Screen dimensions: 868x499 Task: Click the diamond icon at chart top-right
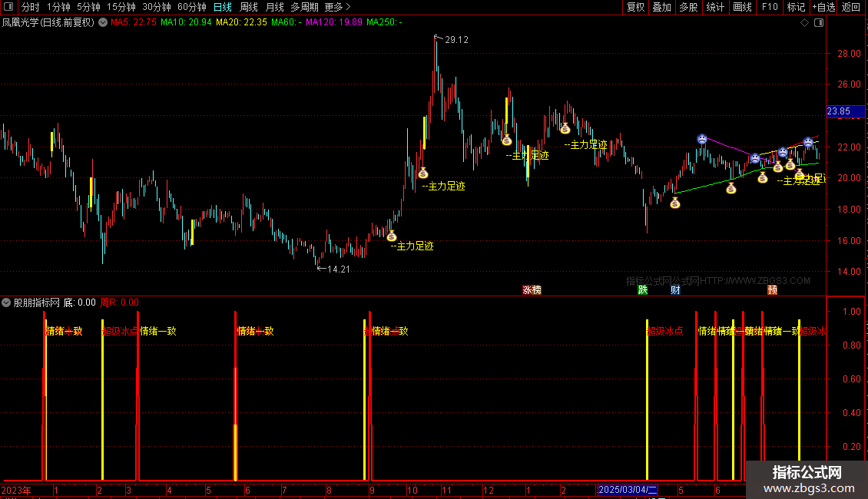pyautogui.click(x=804, y=23)
